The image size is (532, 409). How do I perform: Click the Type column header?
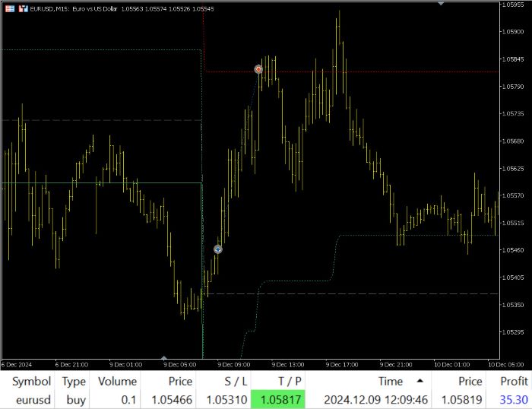click(x=73, y=381)
